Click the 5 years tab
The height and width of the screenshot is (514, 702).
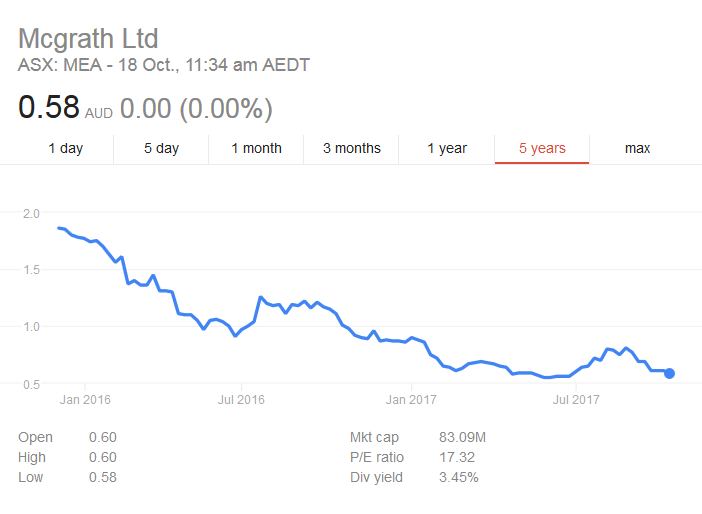click(542, 148)
